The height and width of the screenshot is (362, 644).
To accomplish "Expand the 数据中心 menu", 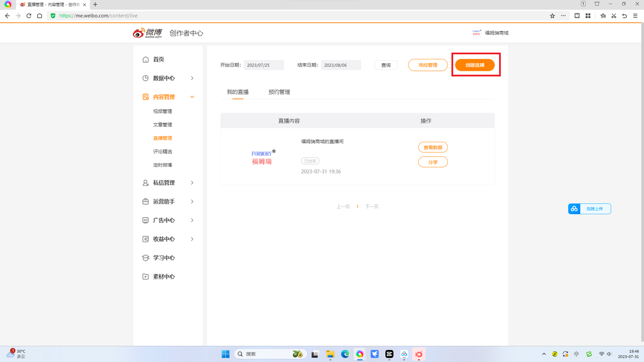I will click(x=192, y=78).
